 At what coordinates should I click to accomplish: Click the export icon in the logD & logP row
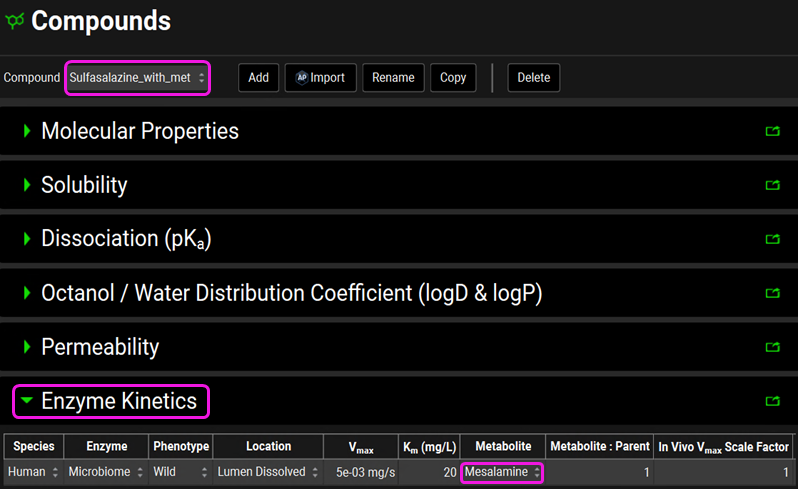[x=771, y=293]
